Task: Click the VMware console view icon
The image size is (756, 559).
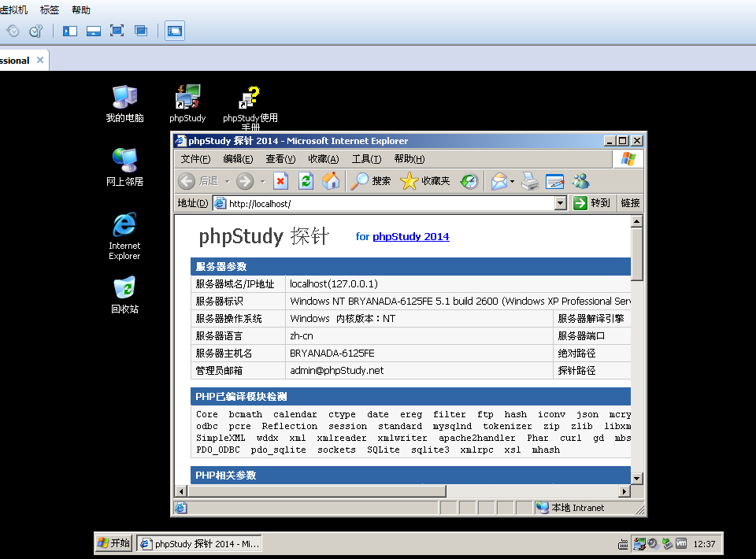Action: click(175, 31)
